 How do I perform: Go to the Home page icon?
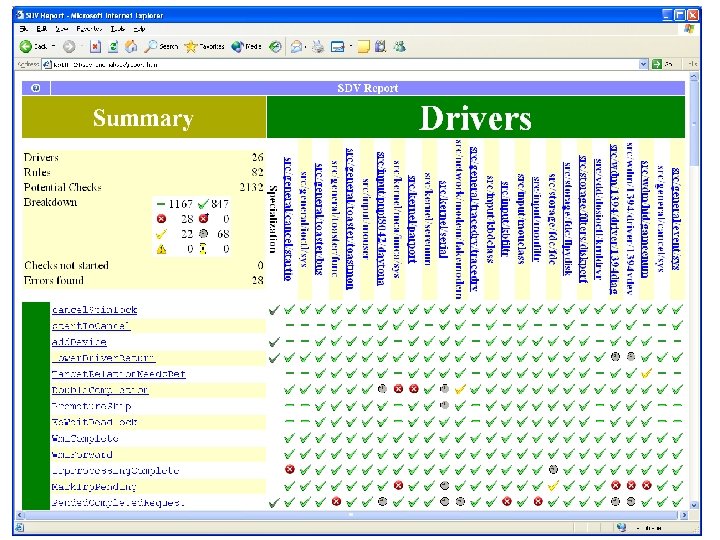tap(131, 46)
